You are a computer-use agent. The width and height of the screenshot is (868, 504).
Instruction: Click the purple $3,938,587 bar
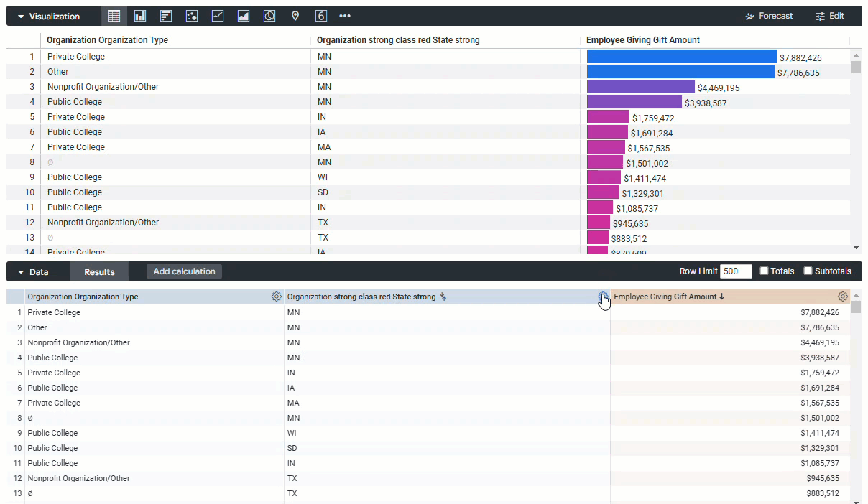634,102
